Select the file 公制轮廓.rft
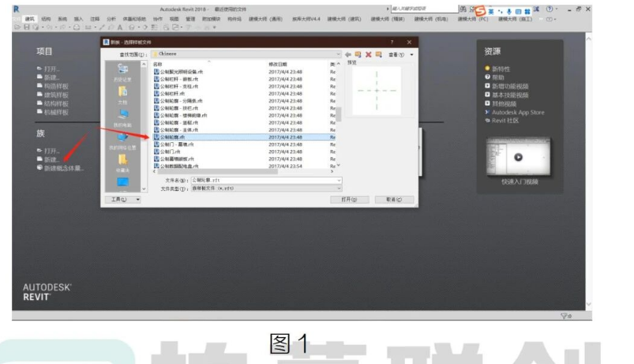This screenshot has width=634, height=364. pyautogui.click(x=173, y=137)
